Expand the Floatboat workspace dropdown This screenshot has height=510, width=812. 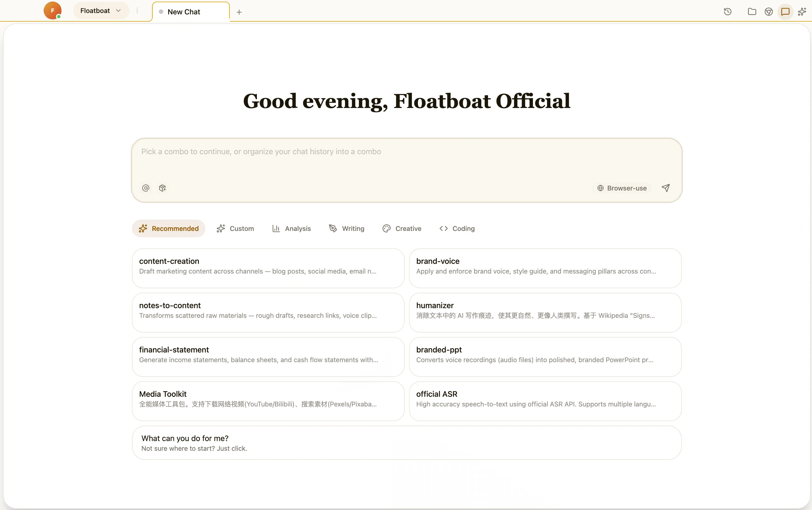pos(101,11)
